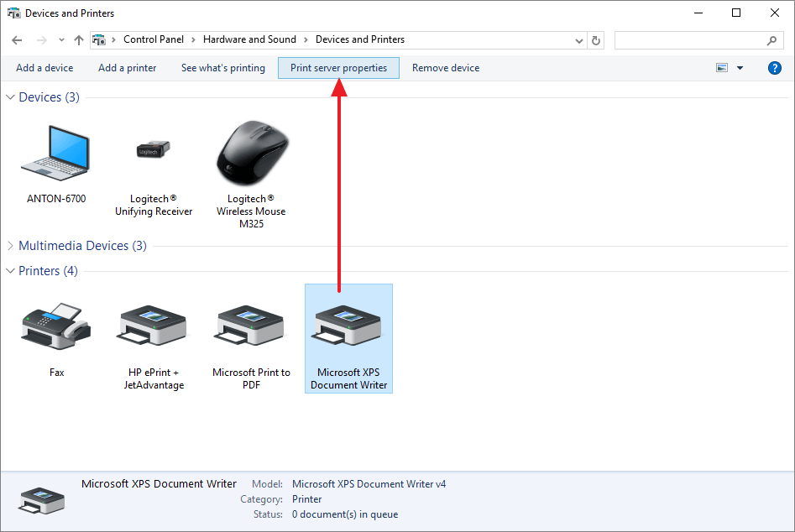Click the Category value 'Printer'
Image resolution: width=795 pixels, height=532 pixels.
click(306, 499)
